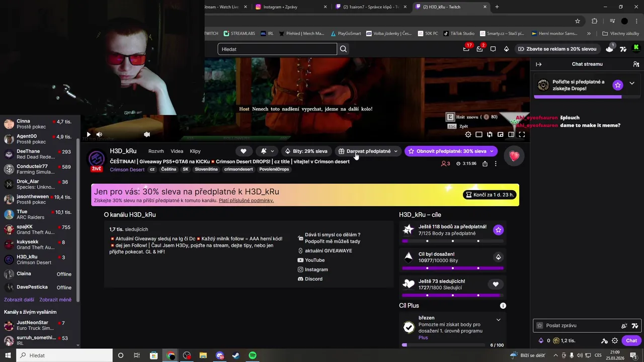The image size is (644, 362).
Task: Open whispers speech bubble icon
Action: tap(493, 49)
